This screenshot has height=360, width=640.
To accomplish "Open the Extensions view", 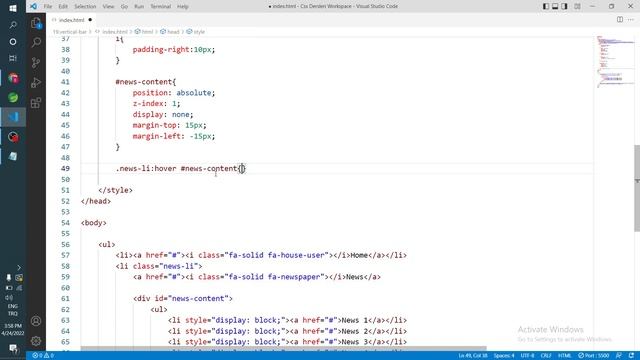I will (36, 102).
